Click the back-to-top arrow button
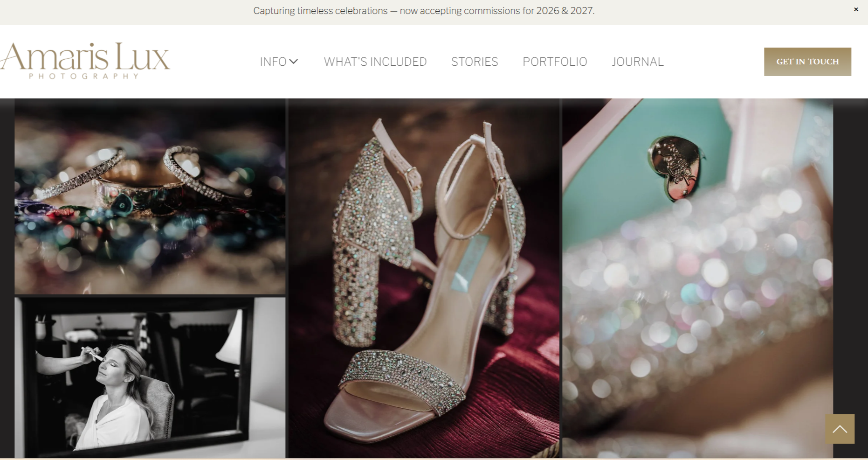Image resolution: width=868 pixels, height=460 pixels. (x=840, y=429)
